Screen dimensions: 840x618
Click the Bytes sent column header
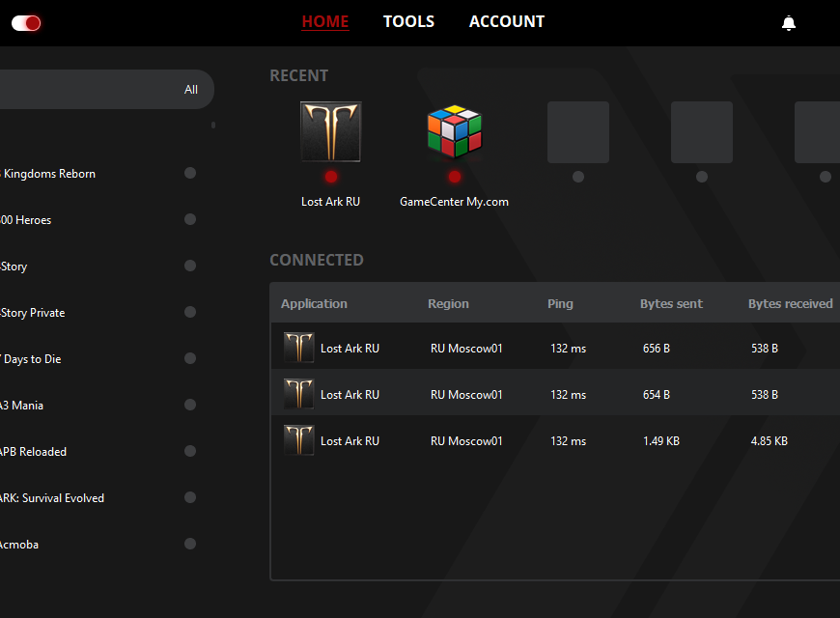tap(671, 304)
